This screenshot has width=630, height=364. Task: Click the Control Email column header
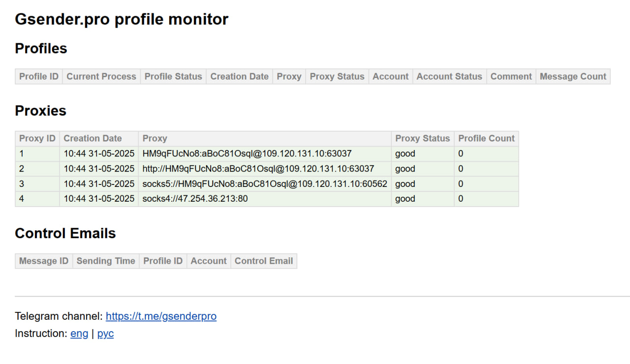pyautogui.click(x=264, y=261)
